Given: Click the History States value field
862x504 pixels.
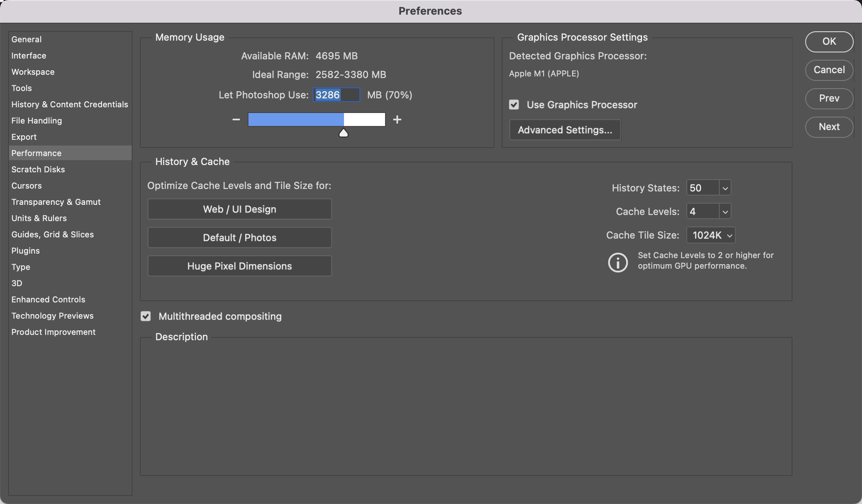Looking at the screenshot, I should click(703, 188).
